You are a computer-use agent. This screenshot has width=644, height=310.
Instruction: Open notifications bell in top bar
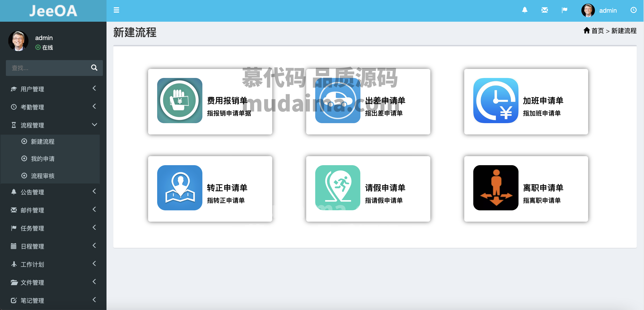[525, 10]
